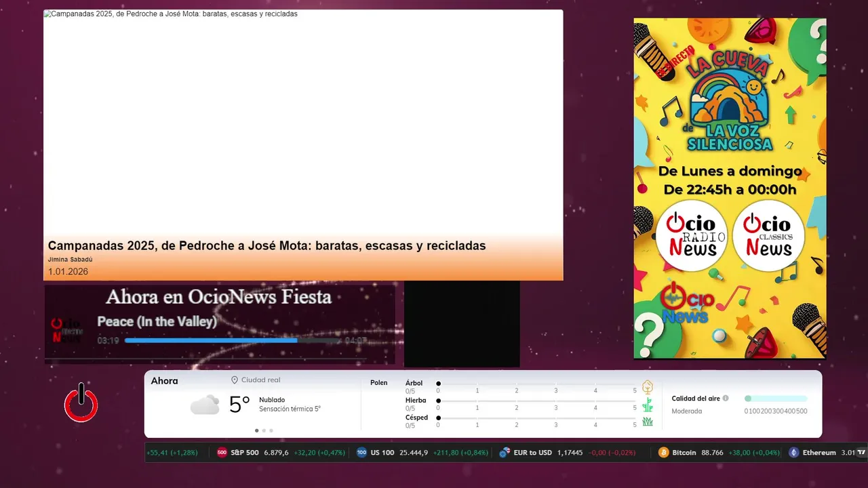Select the first weather carousel dot

[x=257, y=430]
